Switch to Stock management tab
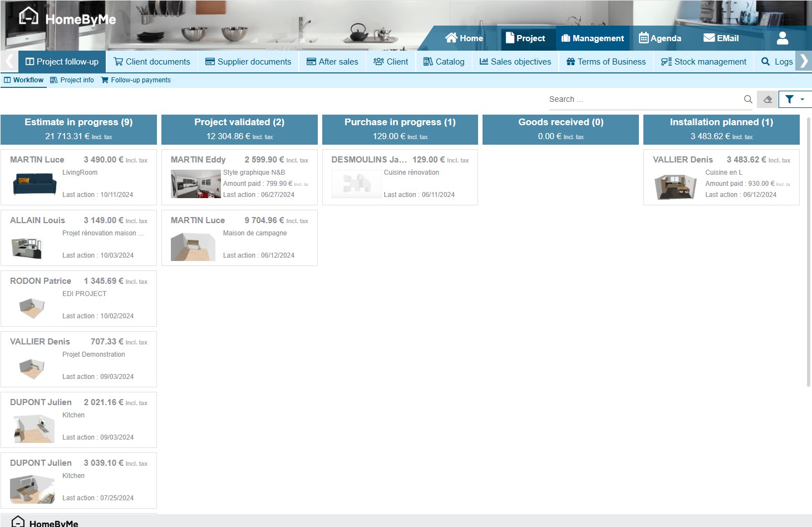 coord(703,62)
